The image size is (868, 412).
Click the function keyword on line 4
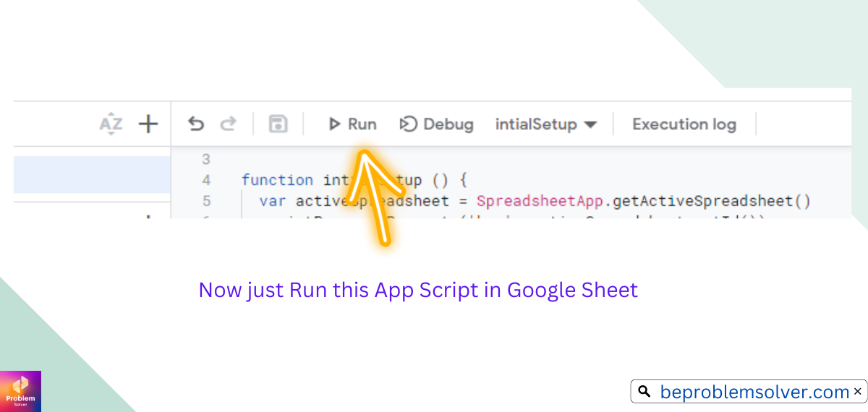pos(278,180)
